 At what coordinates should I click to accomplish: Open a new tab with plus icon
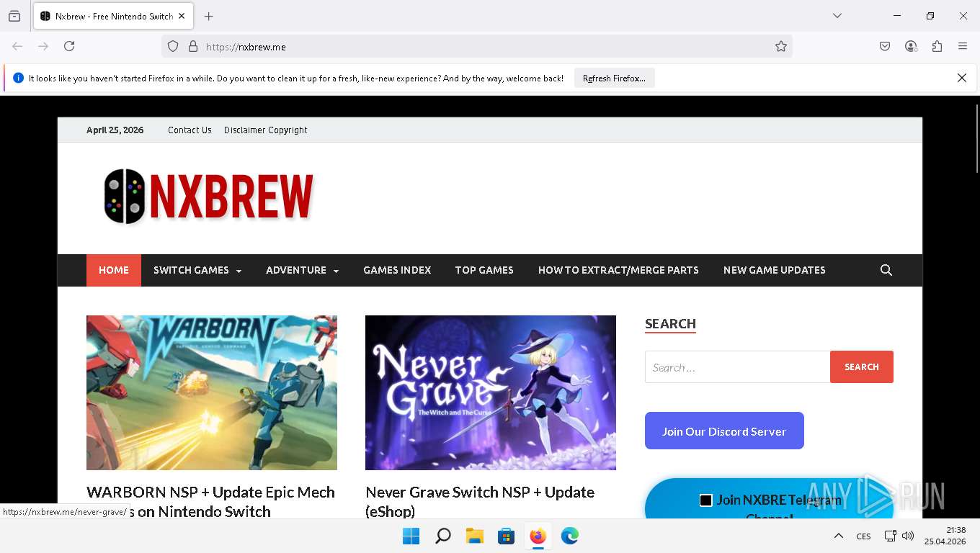pyautogui.click(x=209, y=16)
